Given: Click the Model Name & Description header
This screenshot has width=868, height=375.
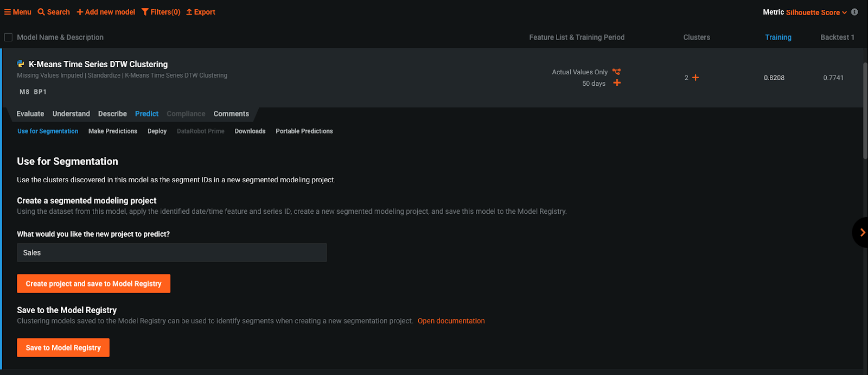Looking at the screenshot, I should point(60,37).
